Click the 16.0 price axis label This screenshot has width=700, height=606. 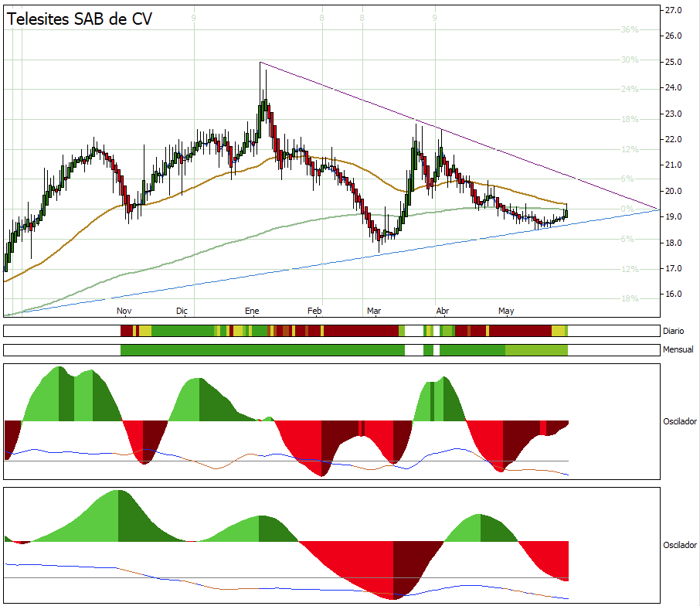pos(673,294)
